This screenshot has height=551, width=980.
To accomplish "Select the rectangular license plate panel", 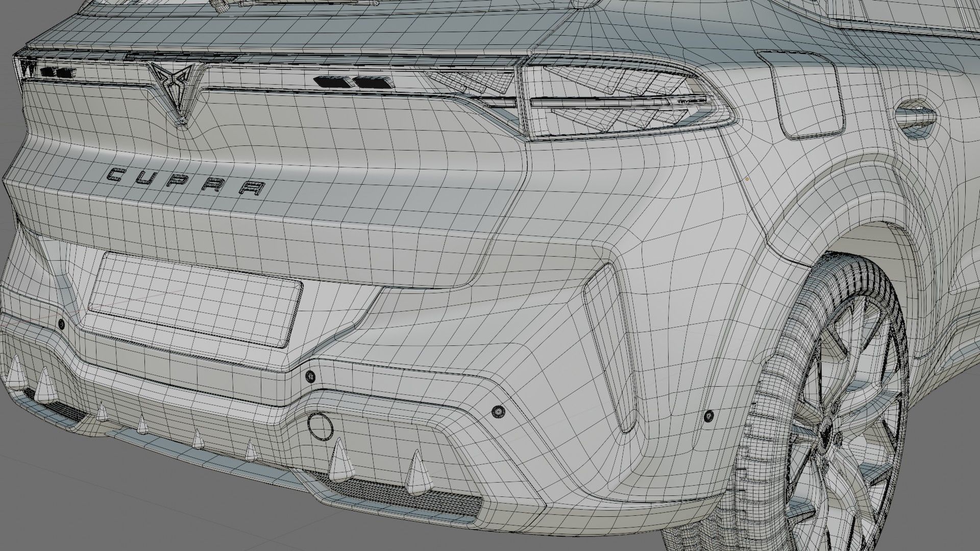I will (x=195, y=299).
